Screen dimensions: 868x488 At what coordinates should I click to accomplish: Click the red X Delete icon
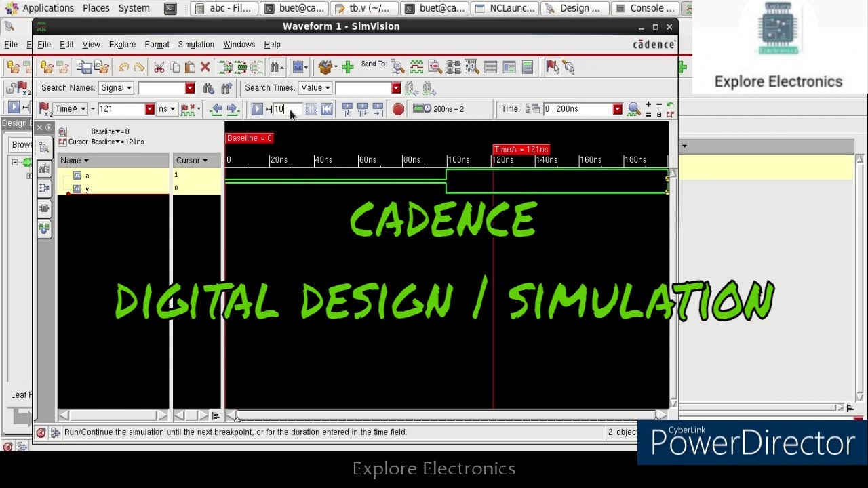[x=205, y=67]
